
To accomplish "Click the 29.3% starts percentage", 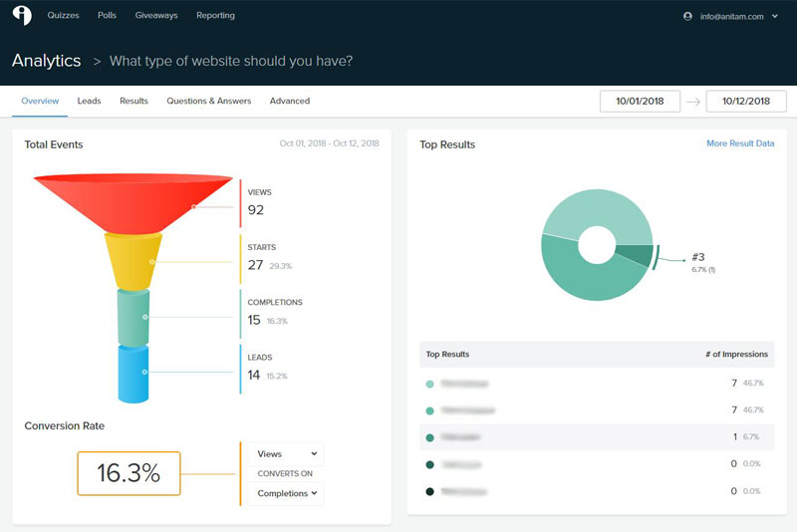I will coord(281,266).
